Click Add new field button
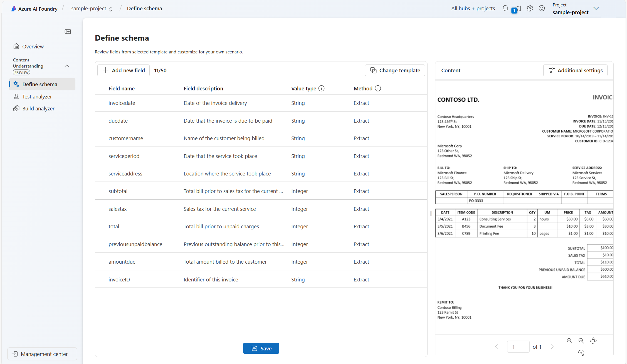Image resolution: width=627 pixels, height=364 pixels. tap(123, 70)
